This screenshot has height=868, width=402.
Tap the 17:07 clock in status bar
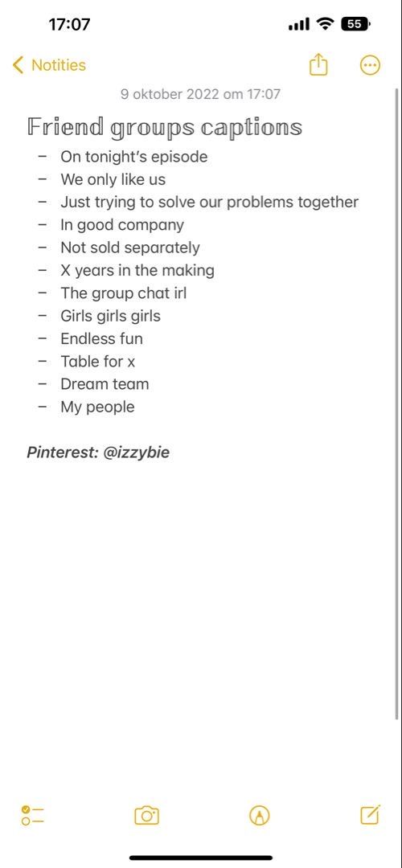pyautogui.click(x=69, y=24)
